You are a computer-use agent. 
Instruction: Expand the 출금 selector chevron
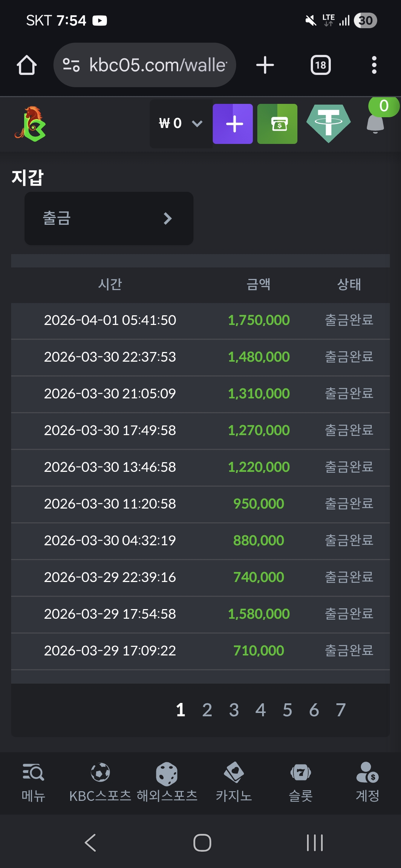168,218
